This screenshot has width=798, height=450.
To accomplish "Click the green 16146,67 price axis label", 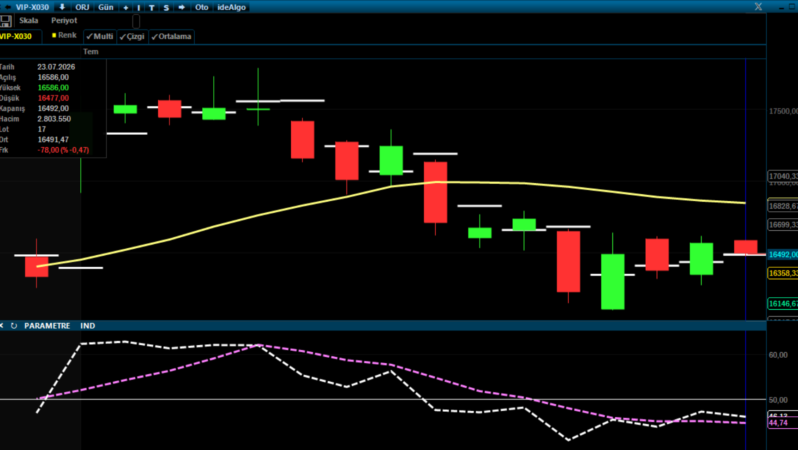I will pos(783,304).
